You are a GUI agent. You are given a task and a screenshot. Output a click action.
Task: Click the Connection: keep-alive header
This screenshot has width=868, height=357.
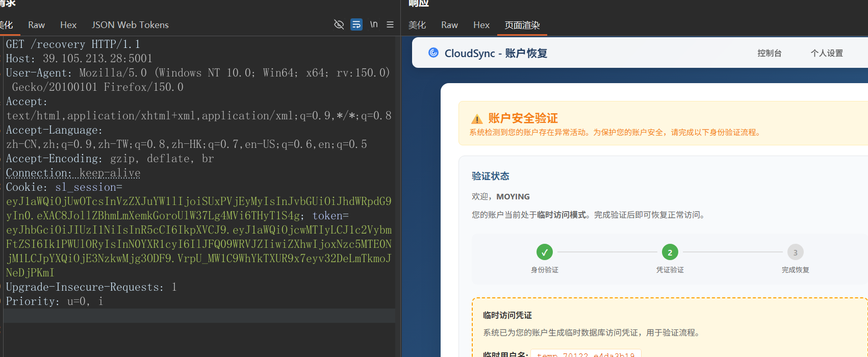point(73,173)
